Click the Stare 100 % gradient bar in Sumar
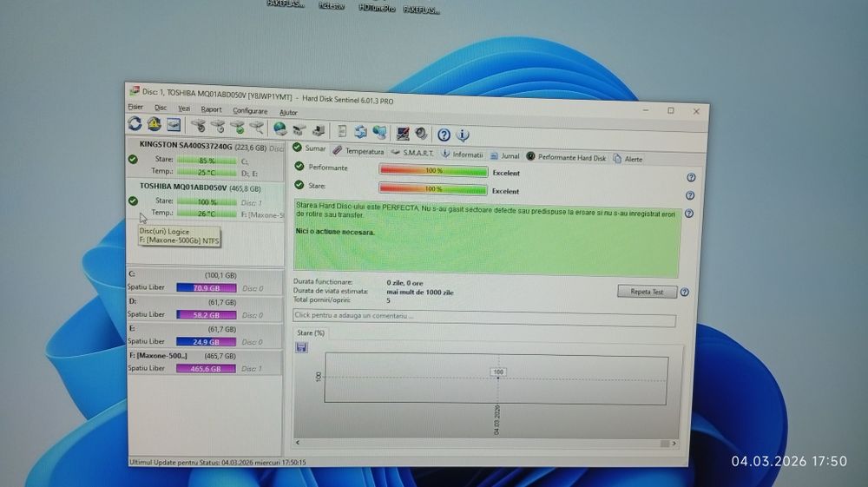 pos(433,188)
